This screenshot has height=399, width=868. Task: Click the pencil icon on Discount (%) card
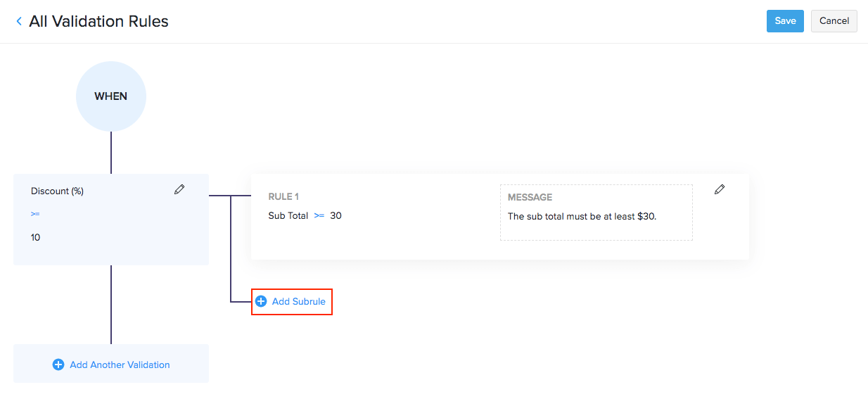(179, 189)
